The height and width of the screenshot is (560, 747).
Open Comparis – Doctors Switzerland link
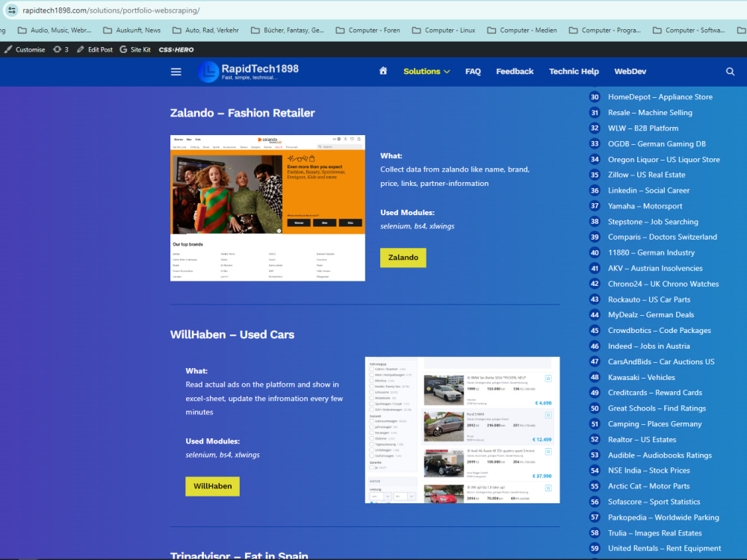point(662,237)
